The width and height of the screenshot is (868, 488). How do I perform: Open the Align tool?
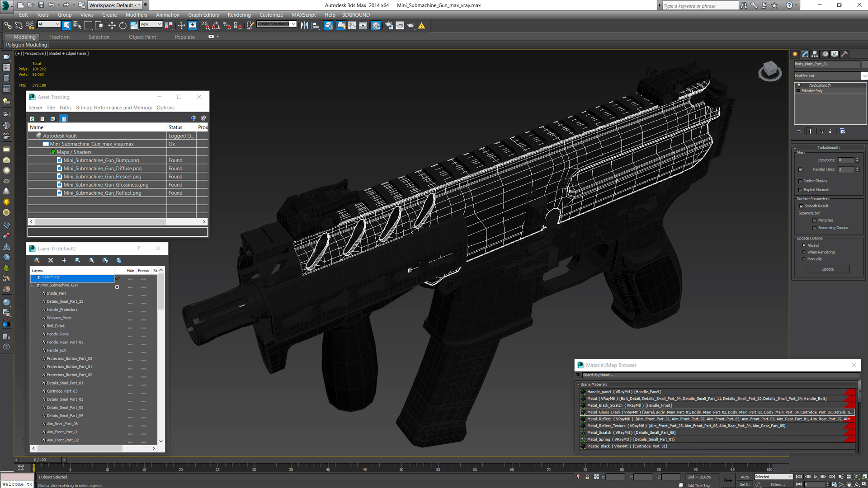[316, 26]
